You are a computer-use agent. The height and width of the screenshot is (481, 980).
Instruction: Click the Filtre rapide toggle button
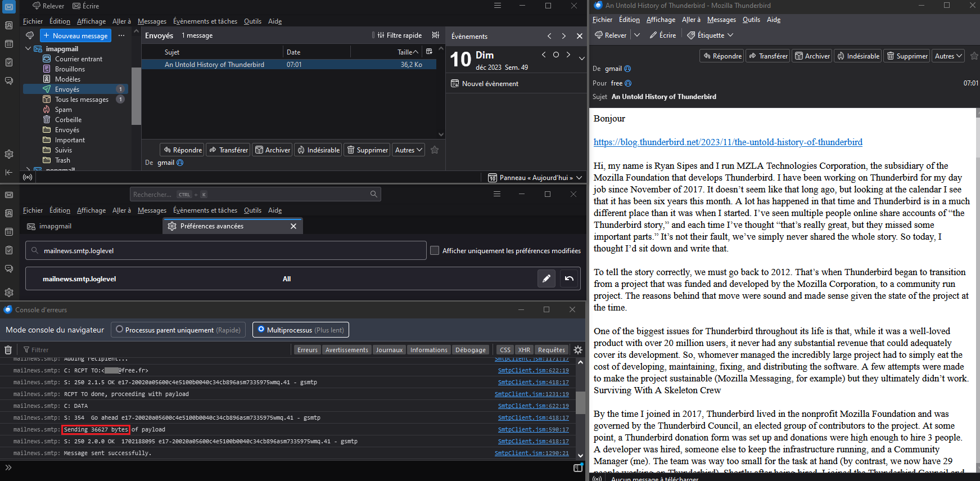400,35
